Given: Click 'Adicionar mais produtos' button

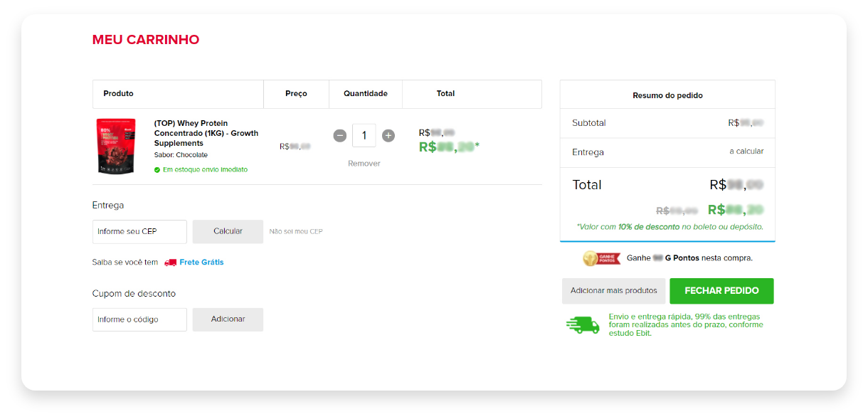Looking at the screenshot, I should [613, 291].
